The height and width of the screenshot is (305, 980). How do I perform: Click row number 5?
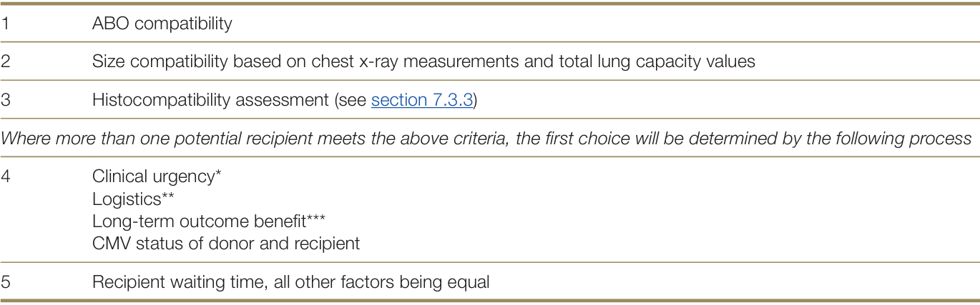(6, 281)
